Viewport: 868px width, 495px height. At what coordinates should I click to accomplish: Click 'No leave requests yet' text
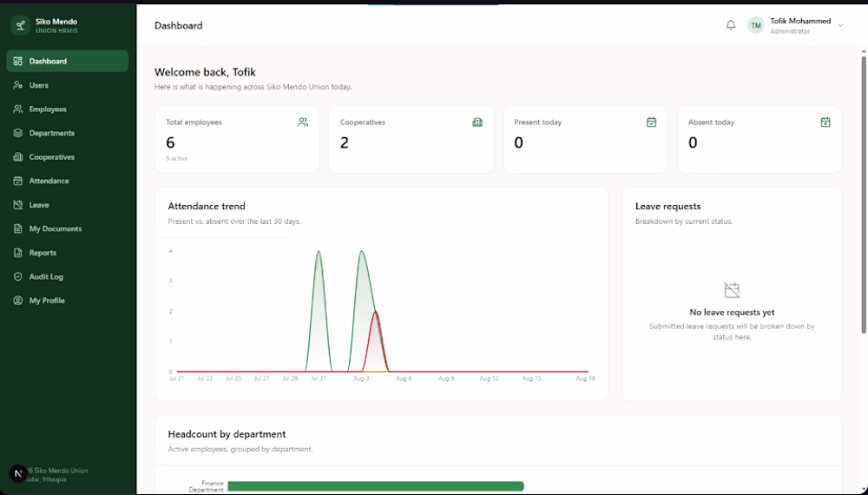[x=732, y=313]
